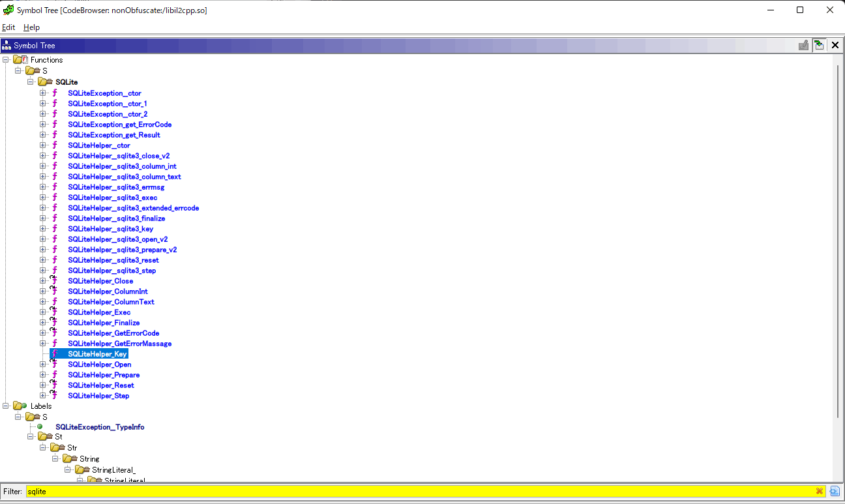
Task: Expand SQLiteHelper_sqlite3_column_int node
Action: (x=43, y=166)
